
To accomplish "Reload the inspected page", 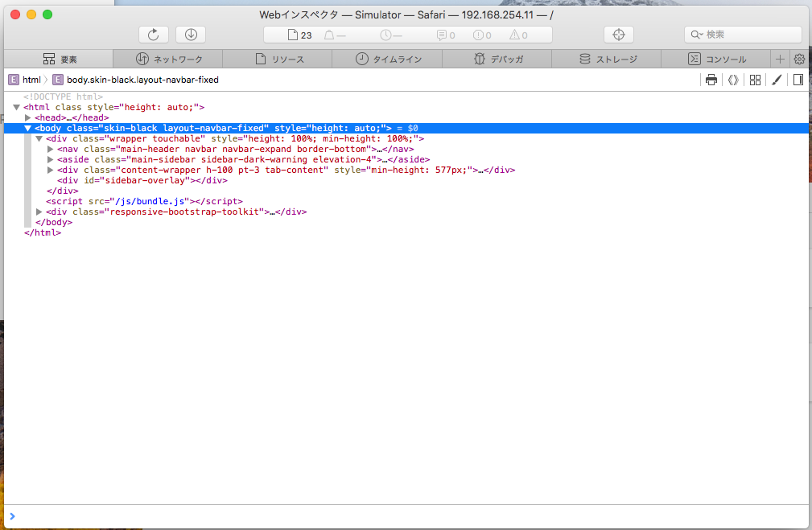I will point(153,35).
